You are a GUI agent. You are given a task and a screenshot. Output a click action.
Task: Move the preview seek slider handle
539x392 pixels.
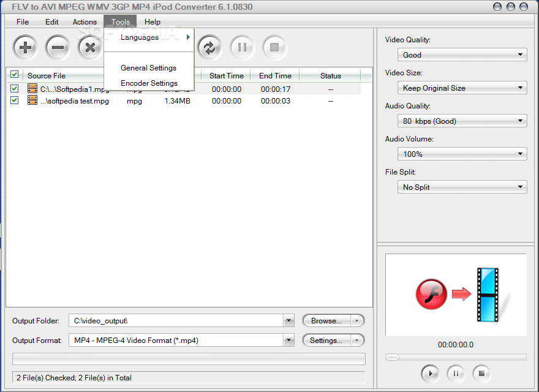click(x=392, y=357)
